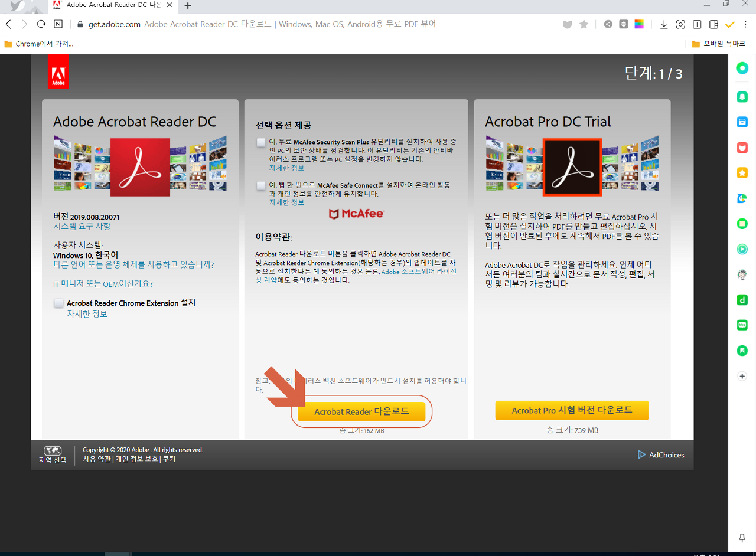Open a new browser tab

pos(188,5)
